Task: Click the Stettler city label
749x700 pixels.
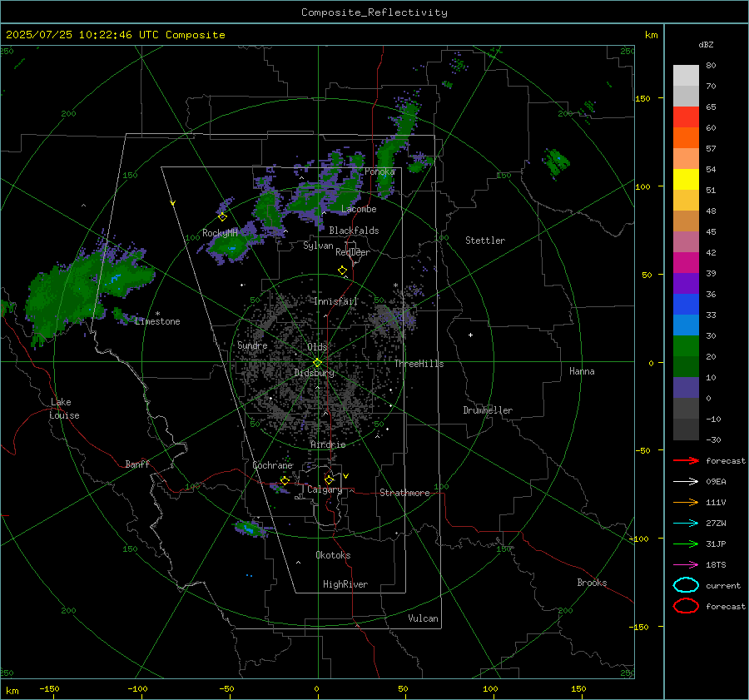Action: tap(485, 241)
